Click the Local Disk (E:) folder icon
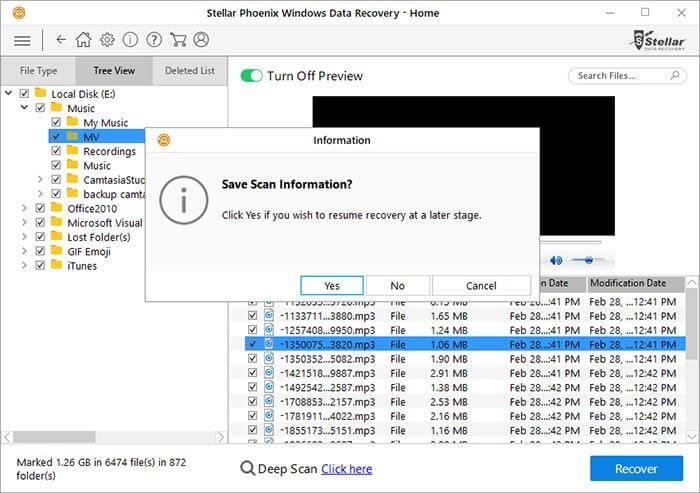Image resolution: width=700 pixels, height=493 pixels. pyautogui.click(x=41, y=93)
